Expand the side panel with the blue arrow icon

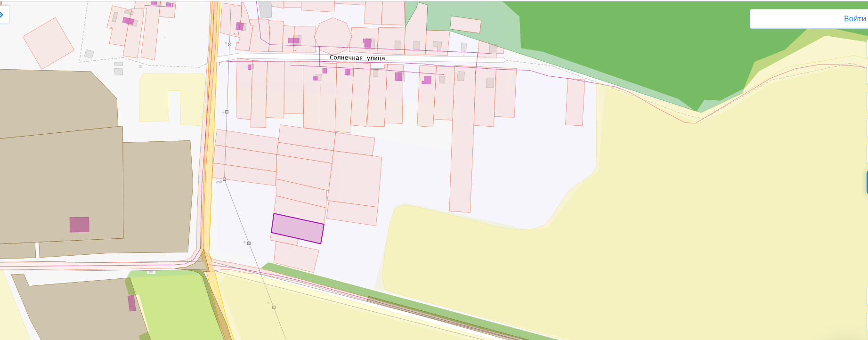point(2,15)
